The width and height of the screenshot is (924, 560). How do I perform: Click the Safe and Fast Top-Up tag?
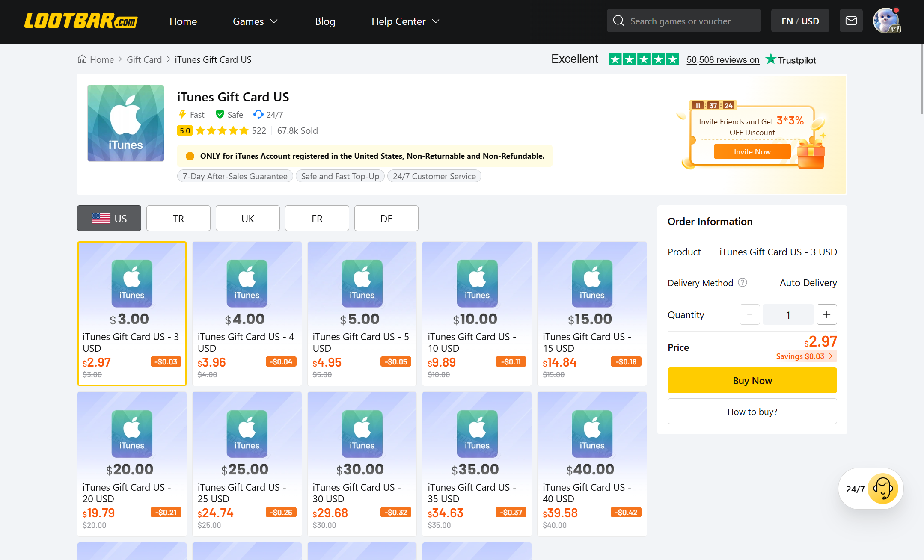(x=340, y=176)
